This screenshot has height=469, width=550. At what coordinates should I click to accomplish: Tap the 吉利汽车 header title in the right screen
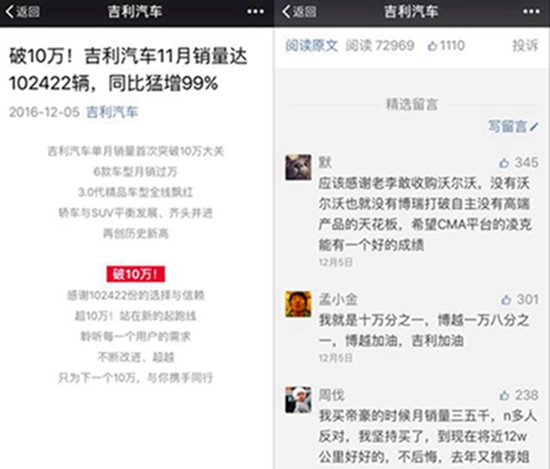click(x=411, y=12)
